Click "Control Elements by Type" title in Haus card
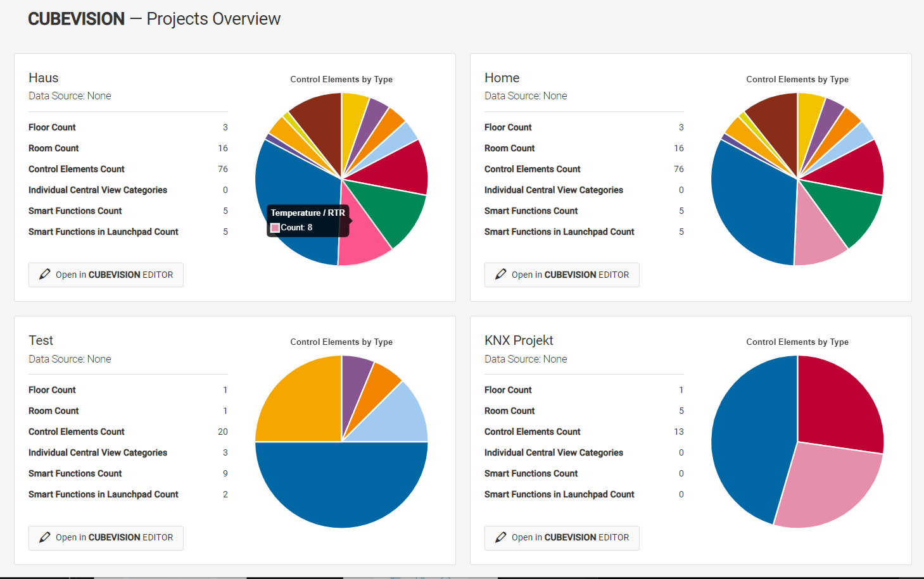 pyautogui.click(x=341, y=79)
